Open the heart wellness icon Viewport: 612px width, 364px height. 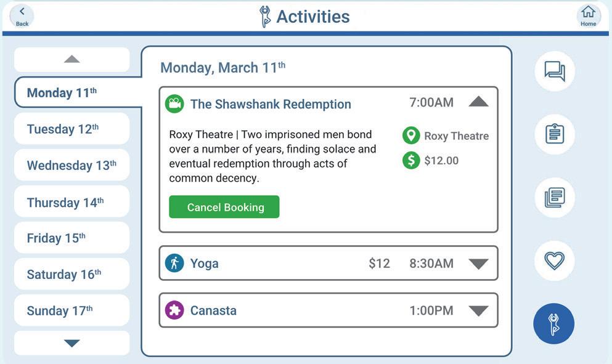555,261
